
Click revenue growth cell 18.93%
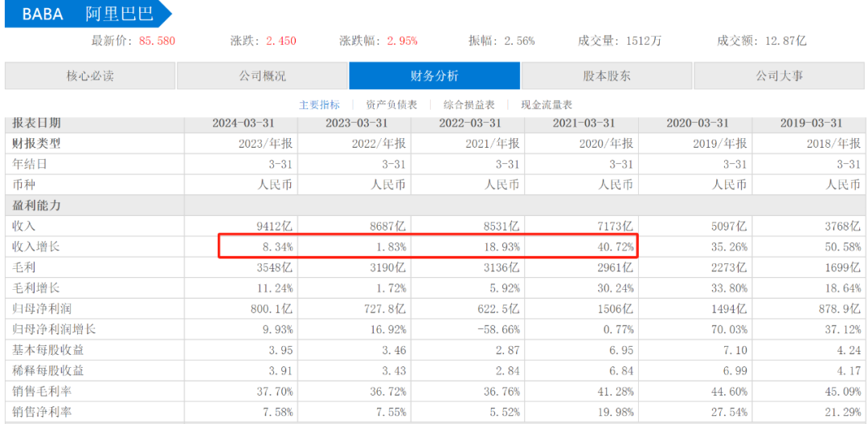point(502,247)
